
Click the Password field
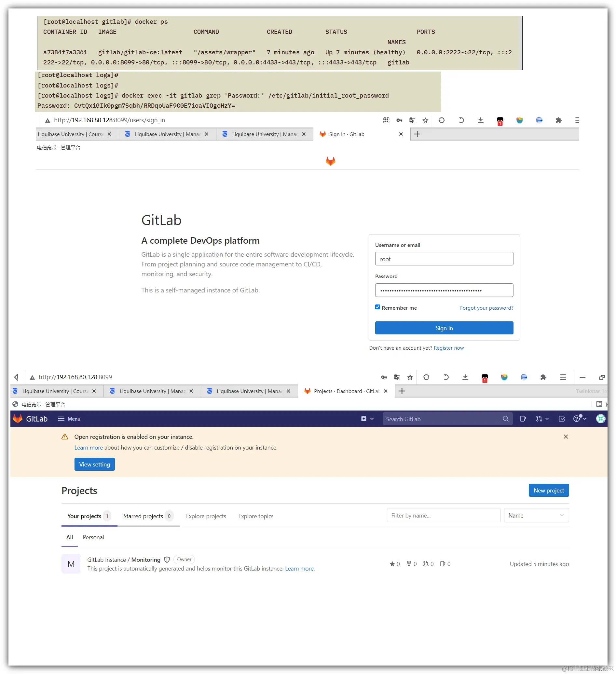(x=444, y=290)
